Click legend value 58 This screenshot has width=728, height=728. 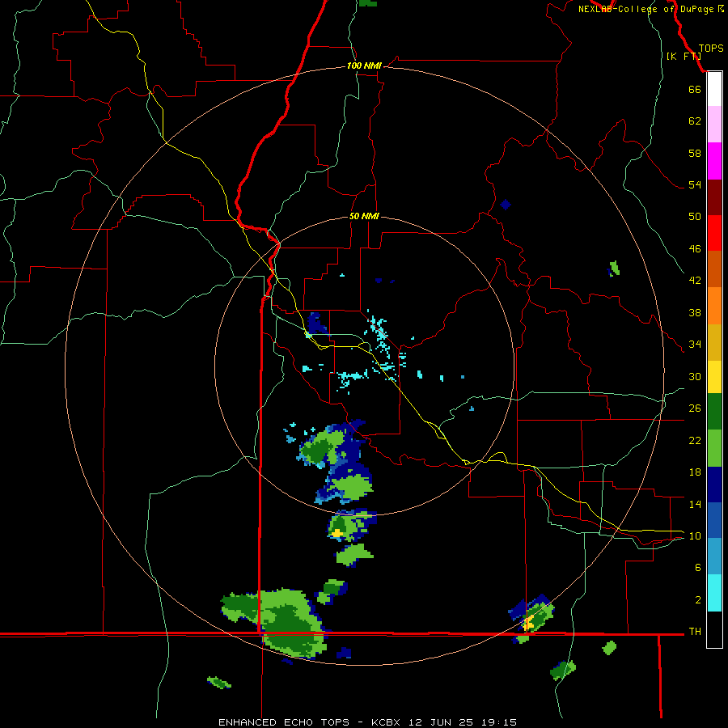[x=695, y=153]
